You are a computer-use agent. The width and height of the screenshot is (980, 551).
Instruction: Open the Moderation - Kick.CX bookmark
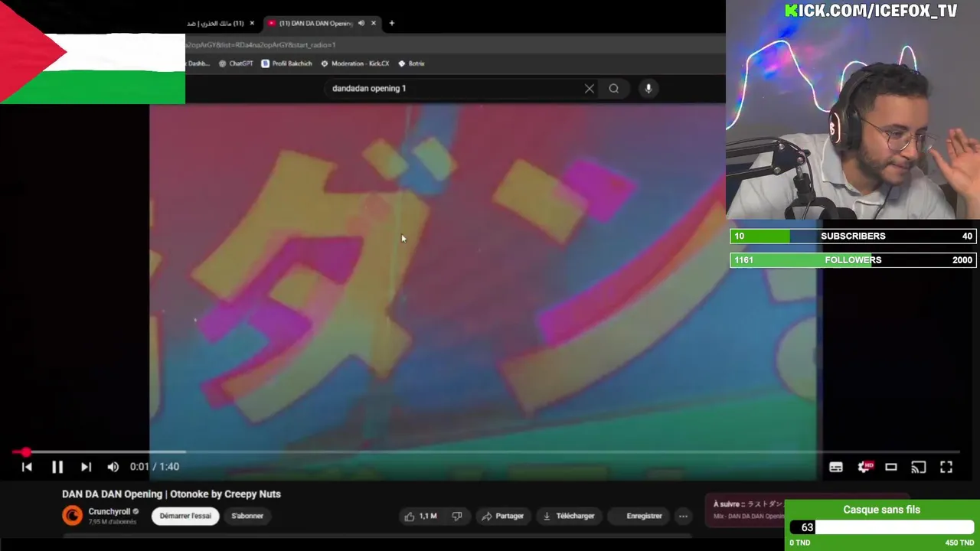coord(355,64)
